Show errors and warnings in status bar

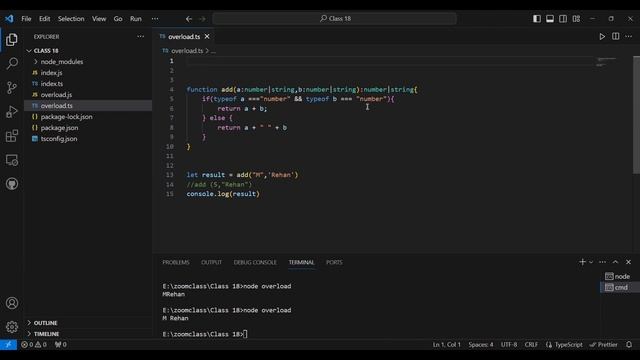point(33,344)
